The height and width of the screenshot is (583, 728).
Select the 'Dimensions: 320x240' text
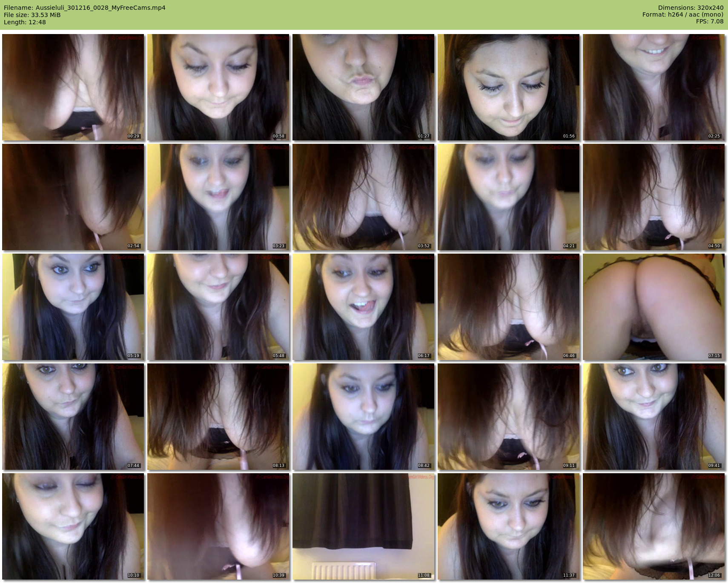(x=691, y=8)
